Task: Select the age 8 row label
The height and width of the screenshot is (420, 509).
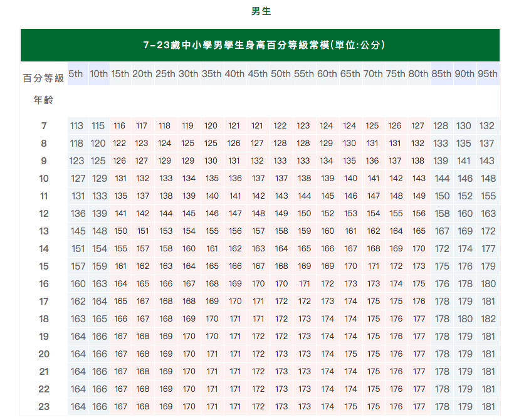Action: click(x=44, y=144)
